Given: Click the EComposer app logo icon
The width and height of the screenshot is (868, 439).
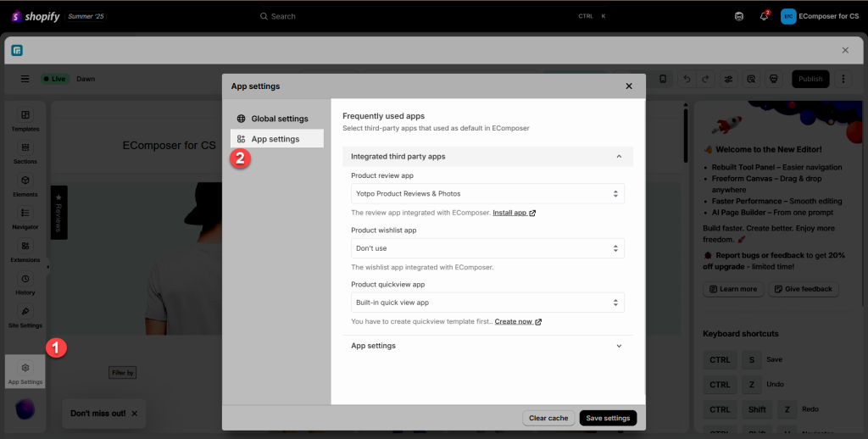Looking at the screenshot, I should (17, 50).
